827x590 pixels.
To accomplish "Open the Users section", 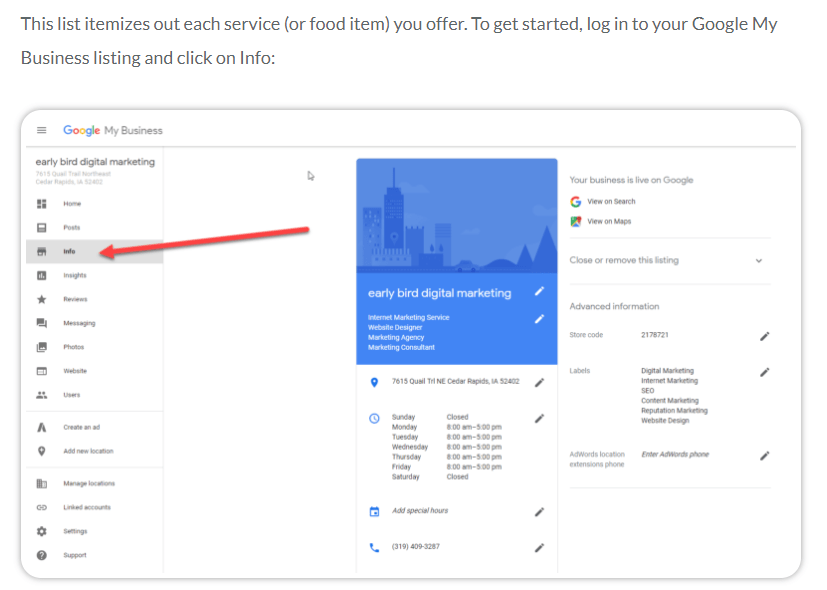I will pyautogui.click(x=41, y=394).
